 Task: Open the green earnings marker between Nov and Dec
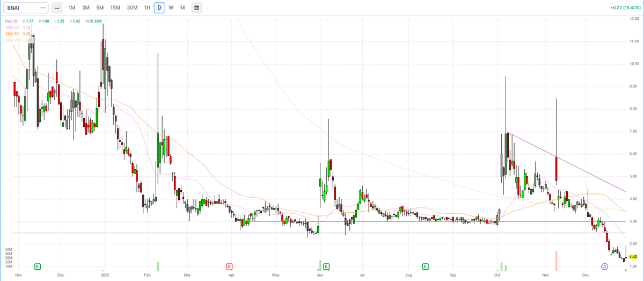(x=38, y=266)
